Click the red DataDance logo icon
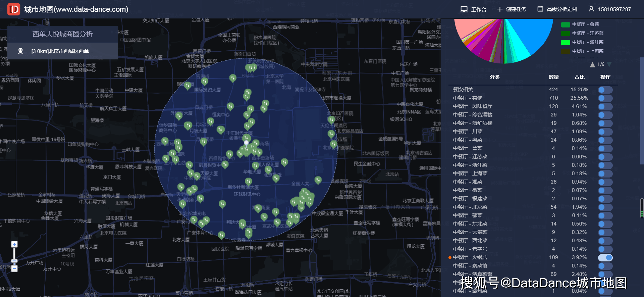Image resolution: width=644 pixels, height=297 pixels. pyautogui.click(x=14, y=9)
